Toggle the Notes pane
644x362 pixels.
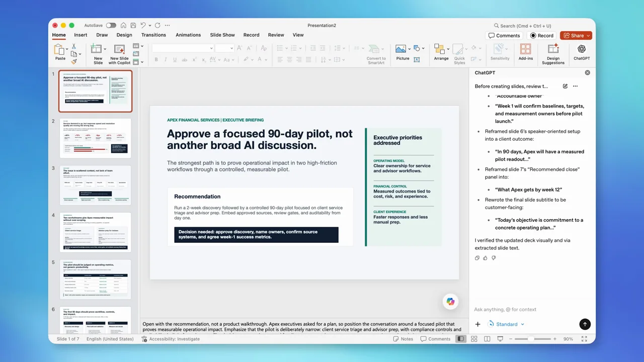pos(403,339)
